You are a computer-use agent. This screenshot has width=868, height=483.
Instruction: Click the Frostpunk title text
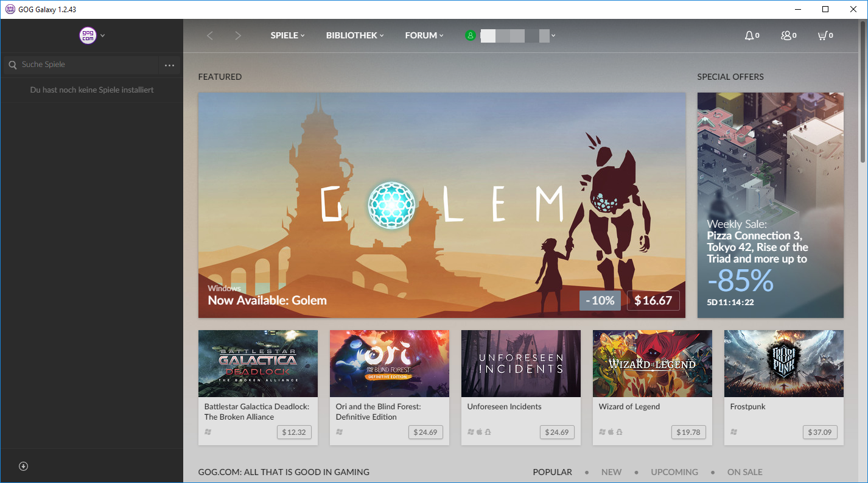(x=748, y=407)
